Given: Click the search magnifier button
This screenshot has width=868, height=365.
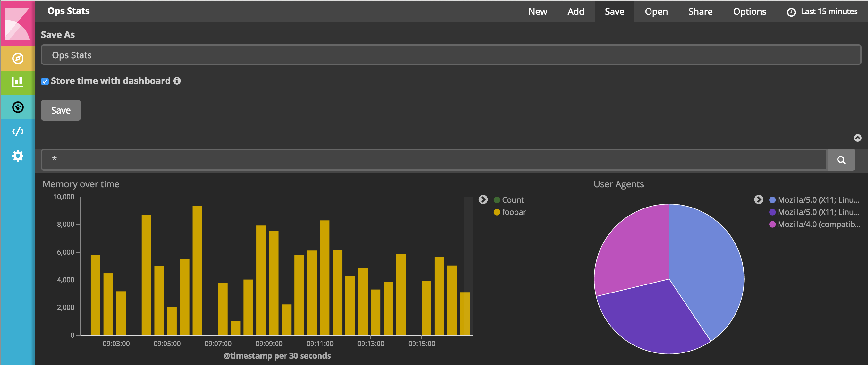Looking at the screenshot, I should pyautogui.click(x=841, y=160).
